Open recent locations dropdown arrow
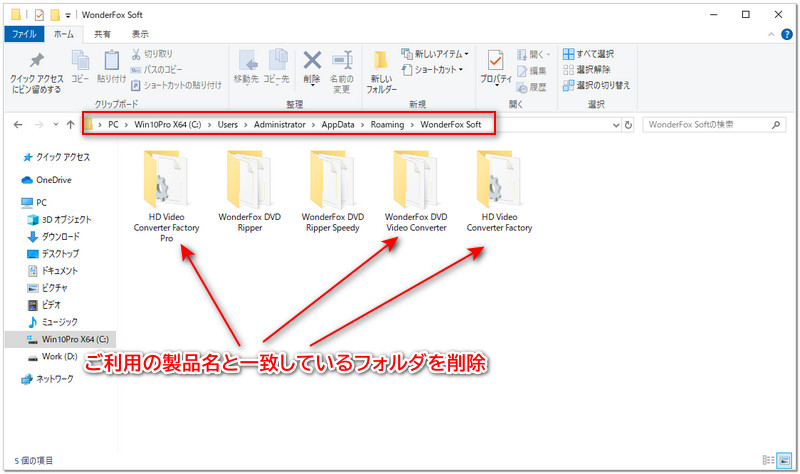This screenshot has height=474, width=800. [56, 124]
